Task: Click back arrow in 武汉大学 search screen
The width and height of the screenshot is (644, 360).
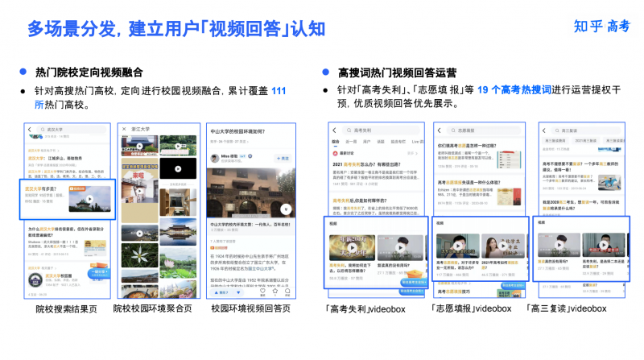Action: (30, 130)
